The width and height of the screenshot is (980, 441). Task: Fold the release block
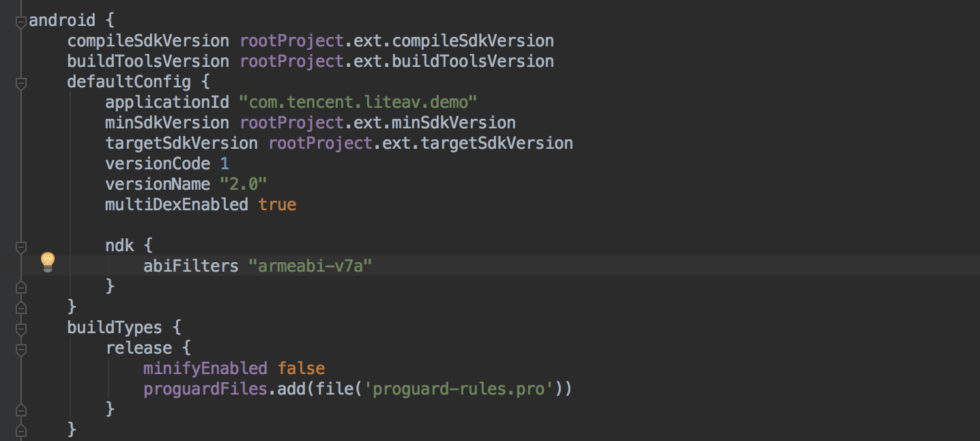21,349
